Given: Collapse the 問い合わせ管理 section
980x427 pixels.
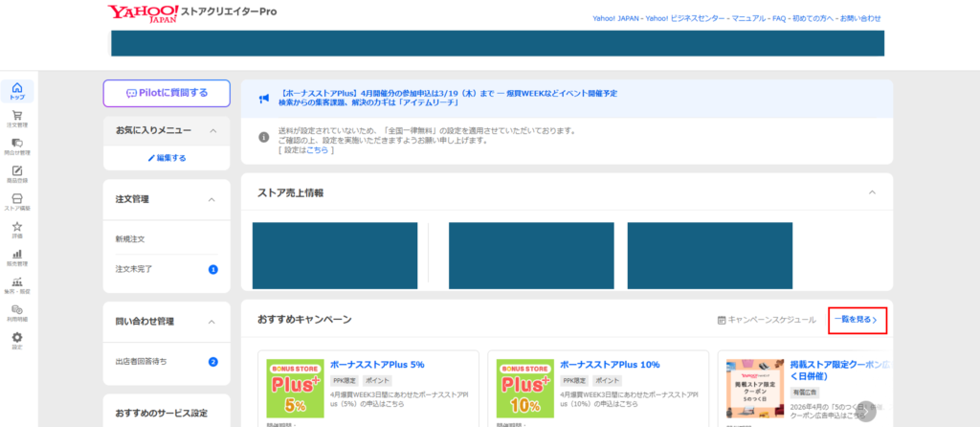Looking at the screenshot, I should click(x=212, y=322).
